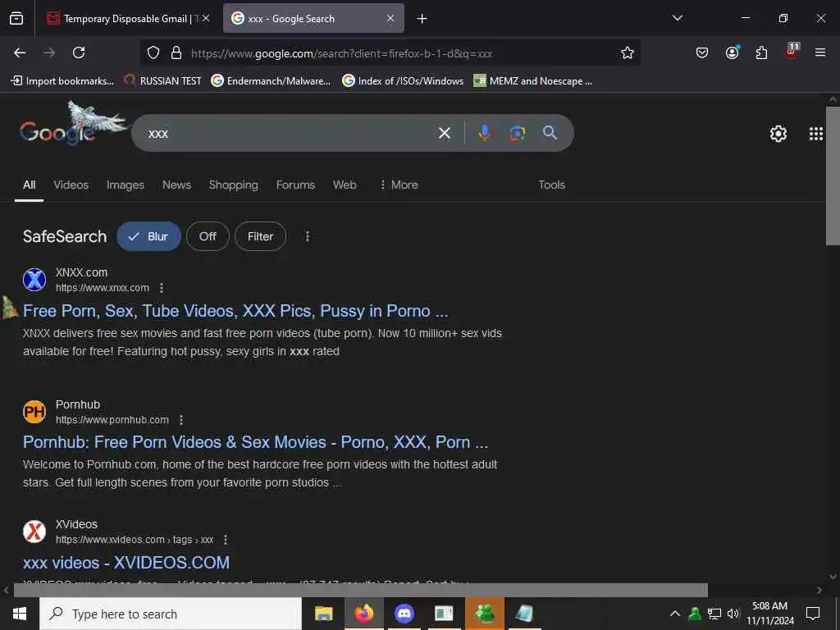Switch to Discord in the taskbar
840x630 pixels.
click(404, 614)
